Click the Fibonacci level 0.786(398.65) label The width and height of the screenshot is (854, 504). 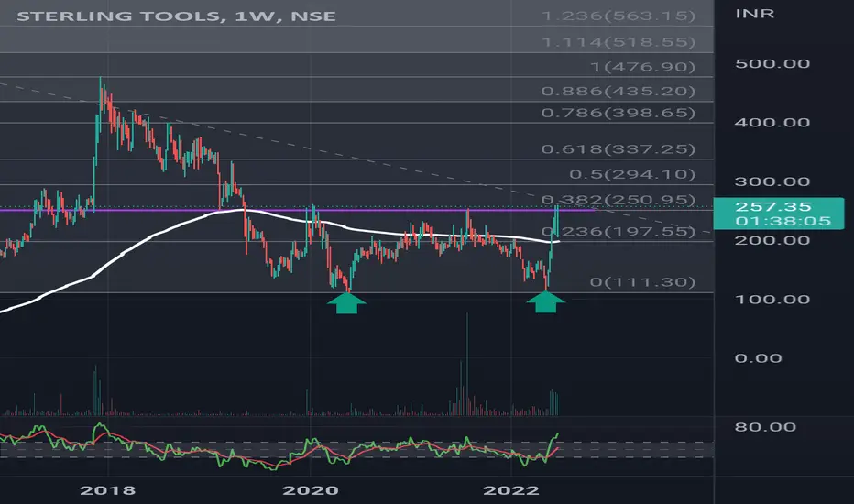[619, 113]
